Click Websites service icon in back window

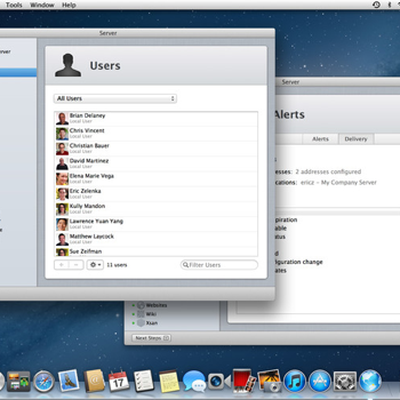141,305
